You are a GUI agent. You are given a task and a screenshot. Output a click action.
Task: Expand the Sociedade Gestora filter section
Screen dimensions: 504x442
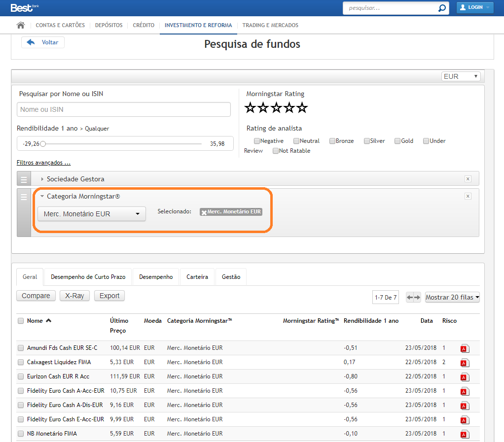click(x=75, y=179)
